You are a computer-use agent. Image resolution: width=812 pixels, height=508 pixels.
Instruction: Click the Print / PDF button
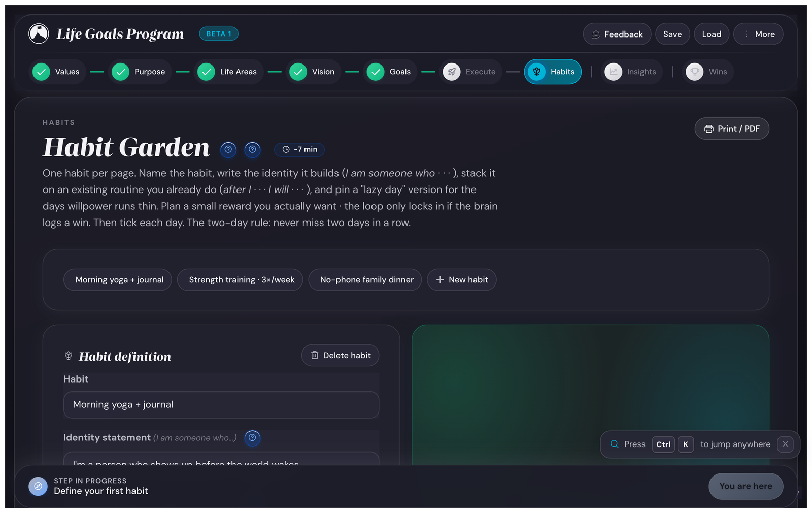732,129
